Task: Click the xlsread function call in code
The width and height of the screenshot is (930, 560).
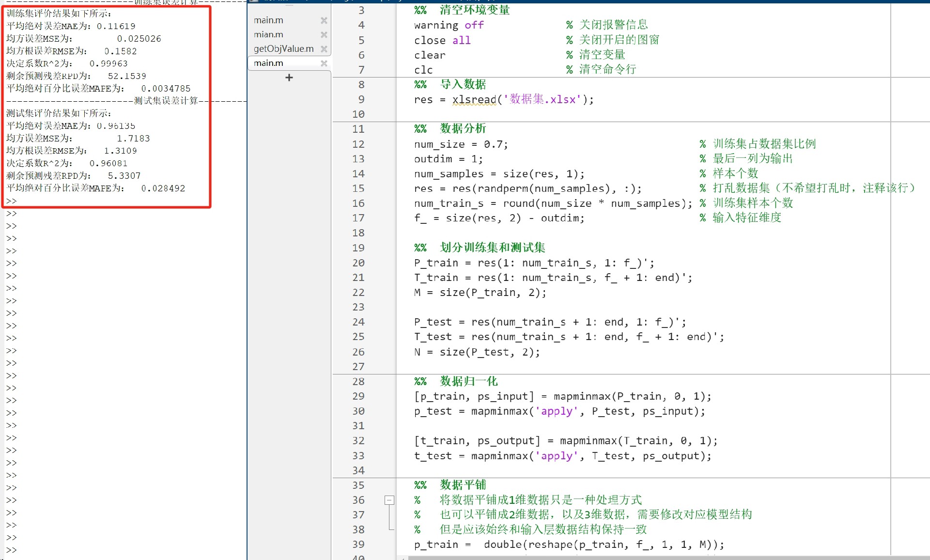Action: point(474,100)
